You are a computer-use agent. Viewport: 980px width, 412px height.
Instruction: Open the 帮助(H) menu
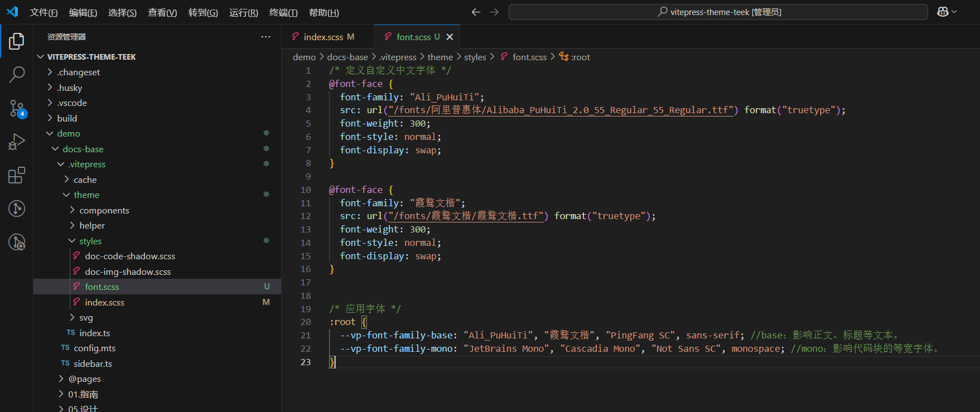click(324, 12)
